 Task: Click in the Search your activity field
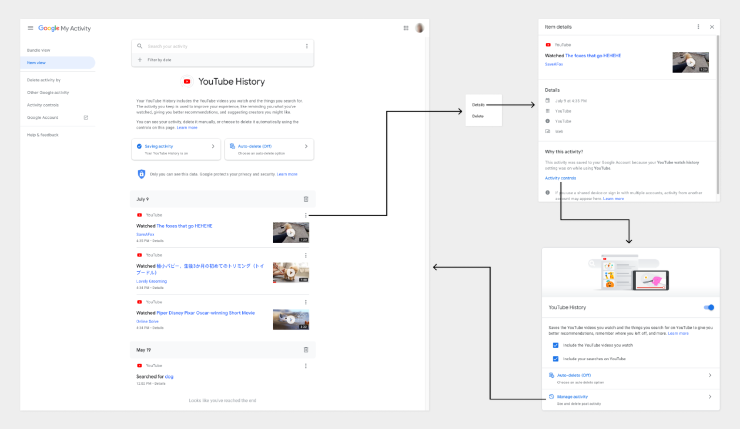pyautogui.click(x=222, y=46)
